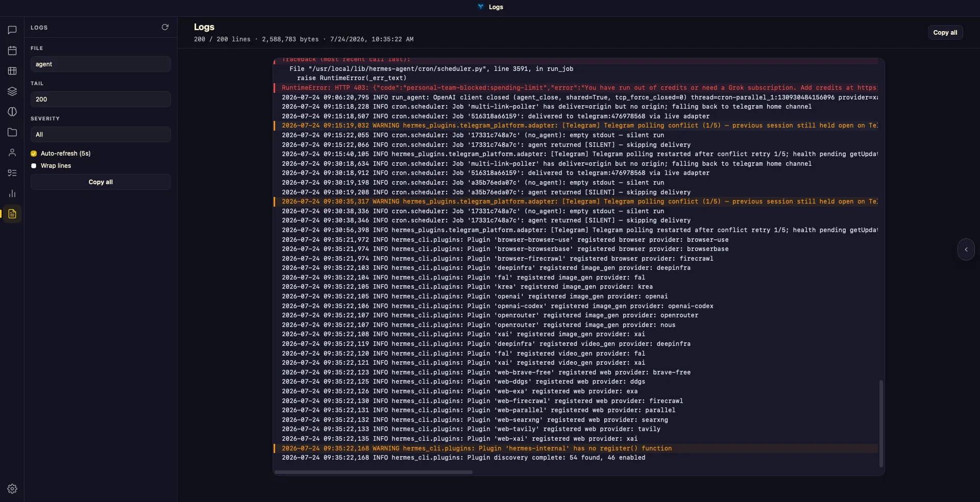
Task: Open the folder sidebar icon
Action: click(x=12, y=132)
